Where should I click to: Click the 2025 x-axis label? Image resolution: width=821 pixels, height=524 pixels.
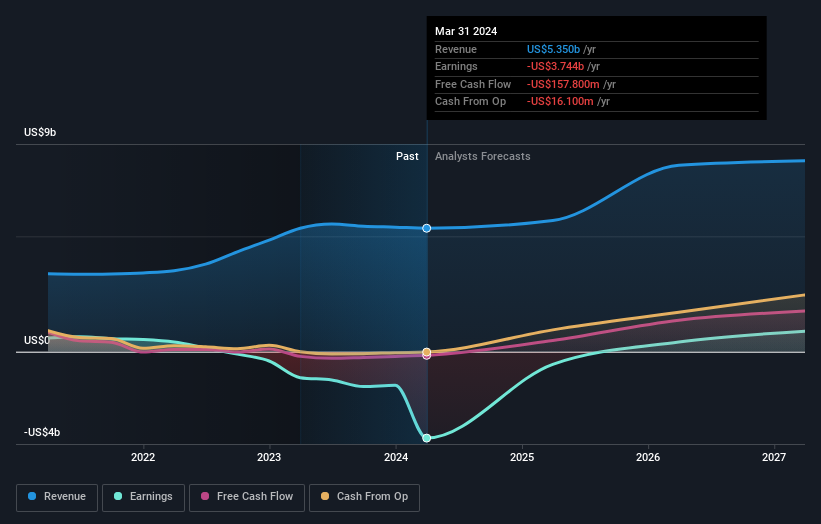point(522,458)
